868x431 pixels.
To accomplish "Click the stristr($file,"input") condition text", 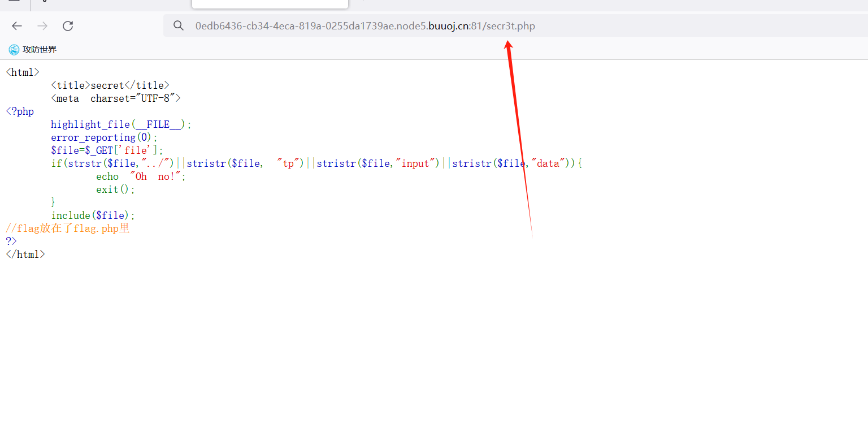I will [379, 163].
